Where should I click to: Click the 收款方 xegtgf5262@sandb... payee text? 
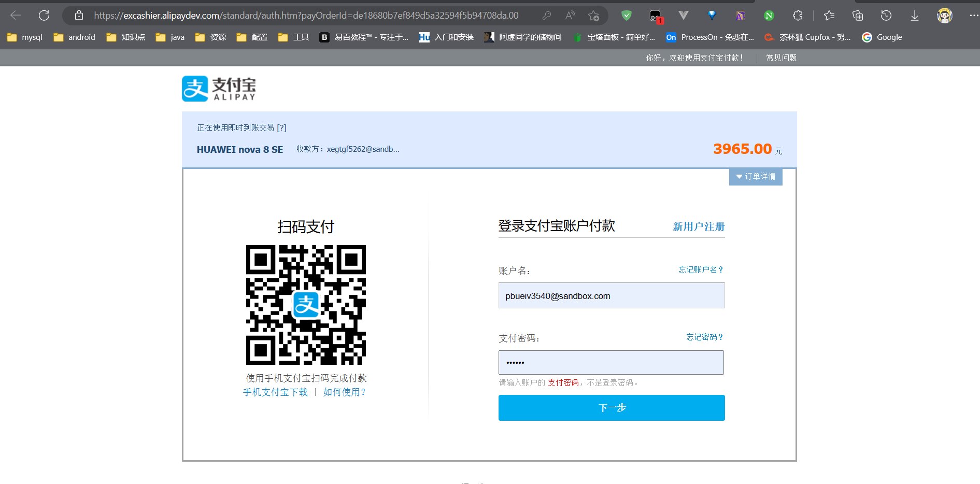tap(348, 149)
